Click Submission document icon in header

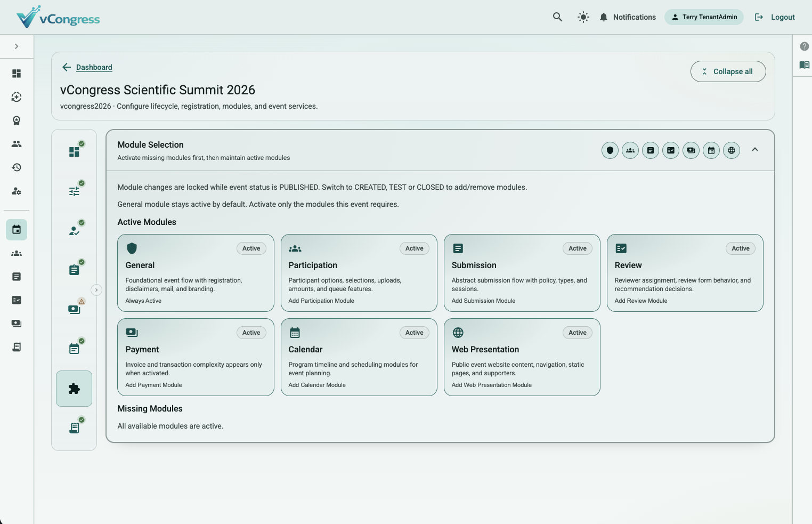pyautogui.click(x=651, y=150)
